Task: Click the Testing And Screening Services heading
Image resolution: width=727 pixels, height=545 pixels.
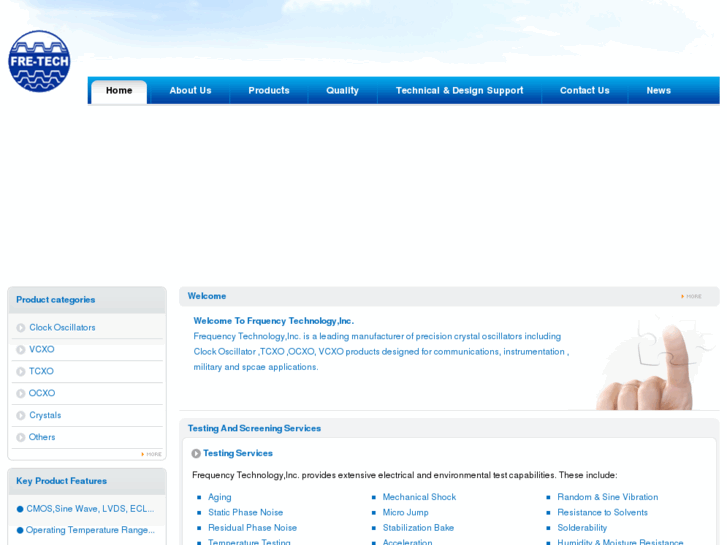Action: (x=254, y=428)
